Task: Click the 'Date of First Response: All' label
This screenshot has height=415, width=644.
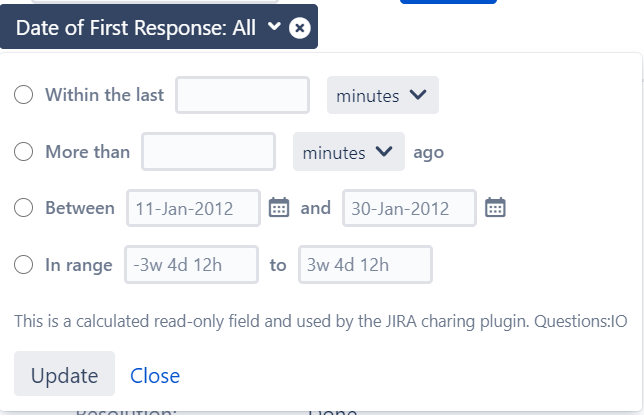Action: coord(136,28)
